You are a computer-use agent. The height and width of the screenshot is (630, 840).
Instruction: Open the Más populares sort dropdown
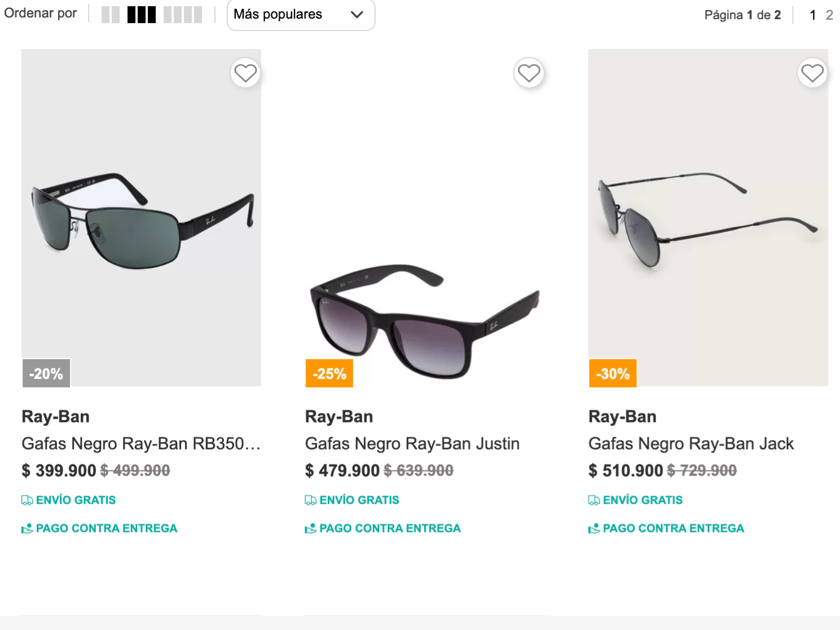pos(301,15)
